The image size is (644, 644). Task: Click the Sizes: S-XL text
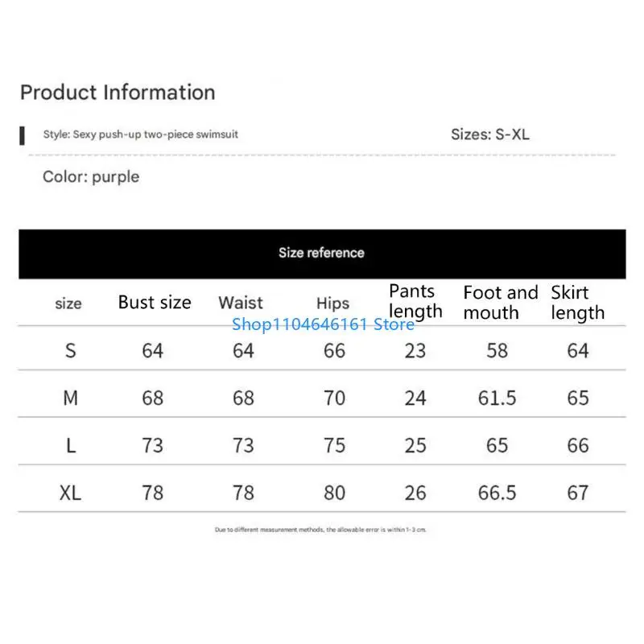(x=489, y=134)
